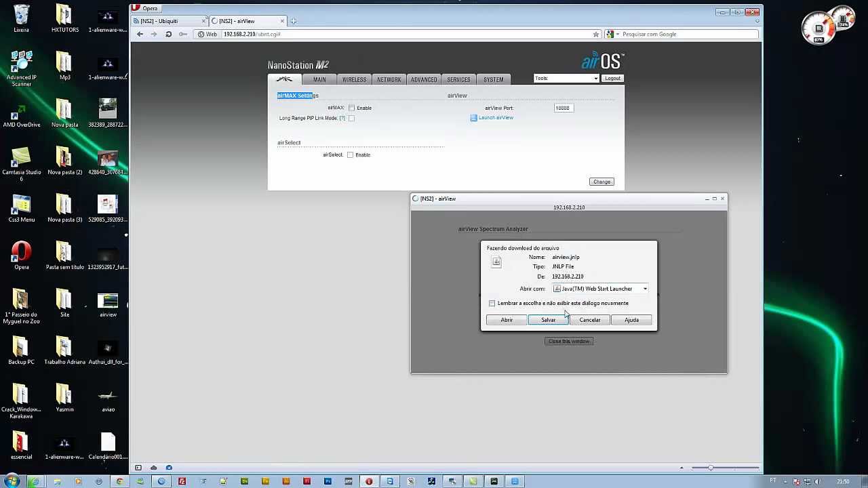The width and height of the screenshot is (868, 488).
Task: Open the Mp3 folder on the desktop
Action: 64,66
